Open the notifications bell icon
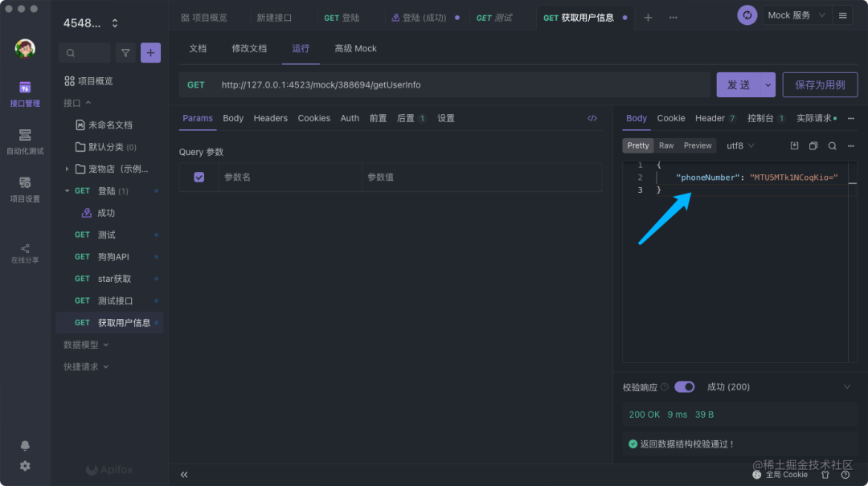This screenshot has height=486, width=868. click(x=25, y=446)
